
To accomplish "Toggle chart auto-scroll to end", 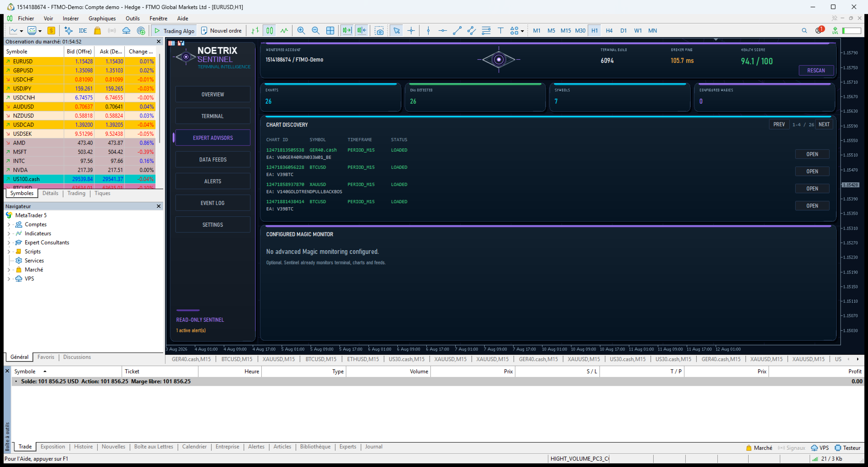I will pos(347,30).
